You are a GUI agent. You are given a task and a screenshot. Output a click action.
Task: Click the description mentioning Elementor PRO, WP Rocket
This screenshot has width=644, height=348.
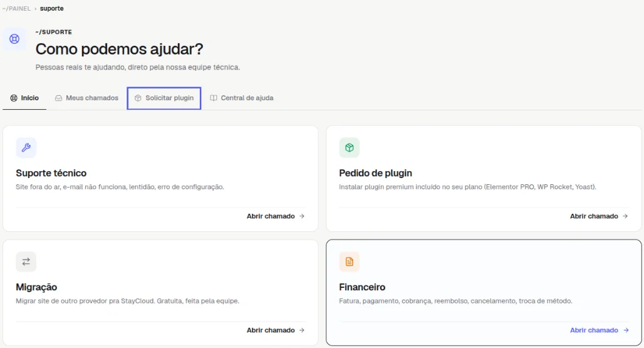[467, 187]
